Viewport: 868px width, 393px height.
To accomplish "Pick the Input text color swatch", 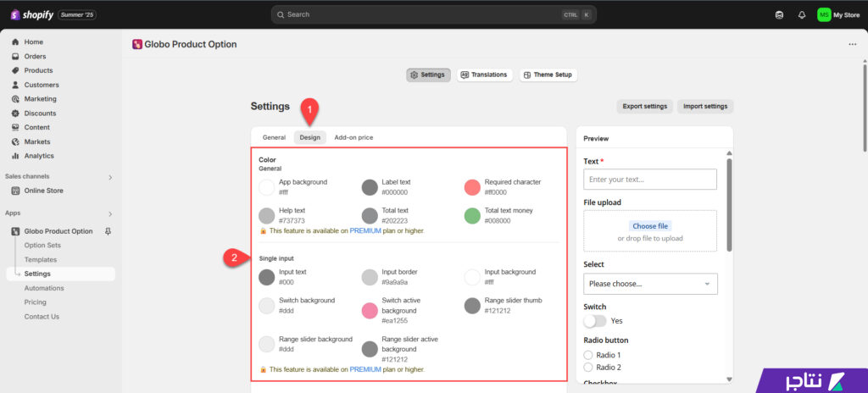I will click(267, 277).
